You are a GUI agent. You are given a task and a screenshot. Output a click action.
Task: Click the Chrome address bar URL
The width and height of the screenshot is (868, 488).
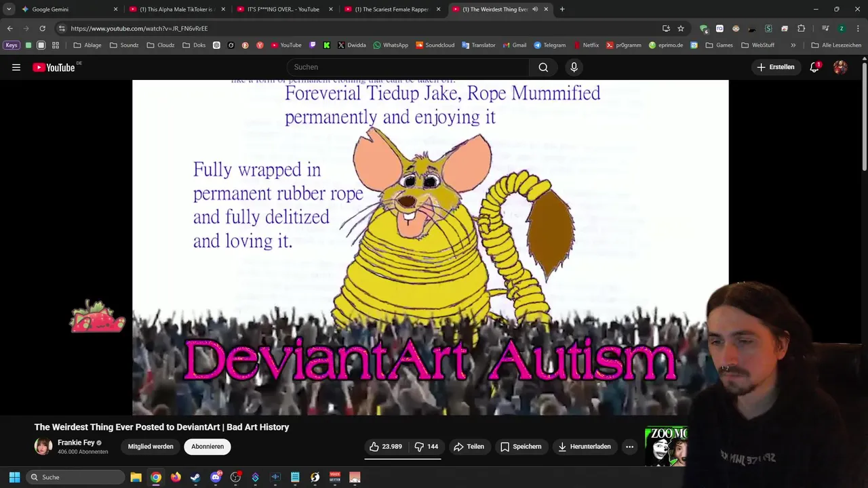[x=139, y=28]
